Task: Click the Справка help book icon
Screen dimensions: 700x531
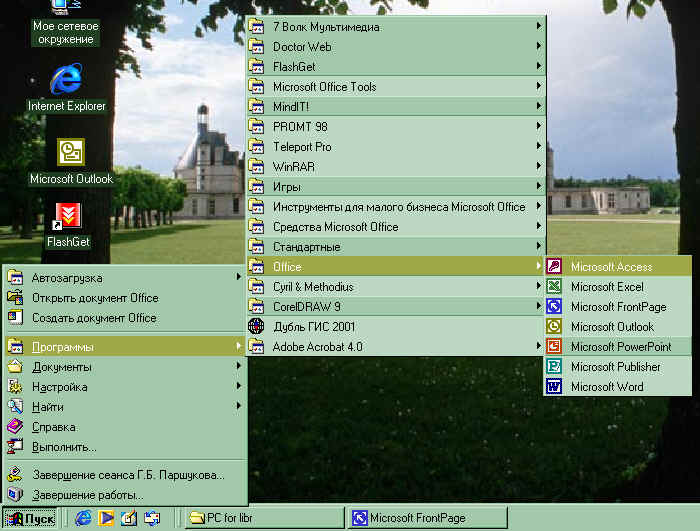Action: [x=15, y=427]
